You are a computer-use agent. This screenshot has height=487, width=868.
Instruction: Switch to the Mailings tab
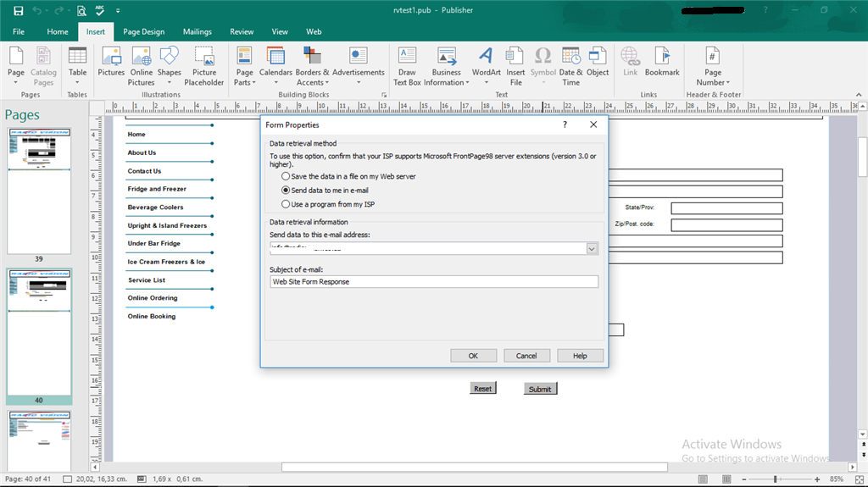(x=197, y=31)
